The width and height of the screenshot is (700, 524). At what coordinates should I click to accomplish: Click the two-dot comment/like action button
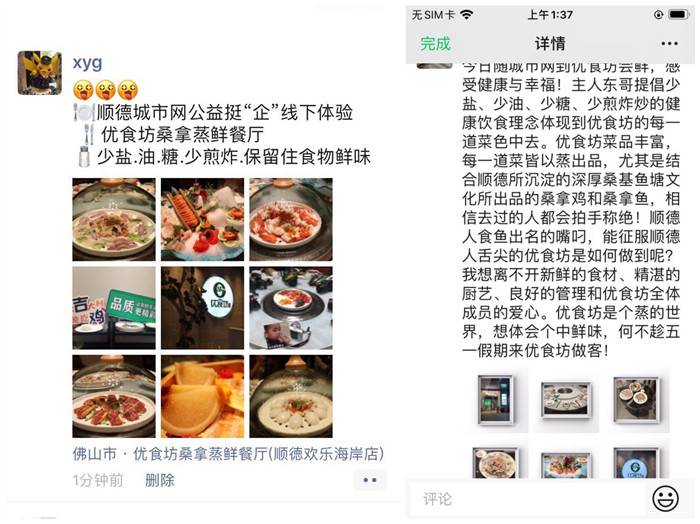(x=370, y=480)
